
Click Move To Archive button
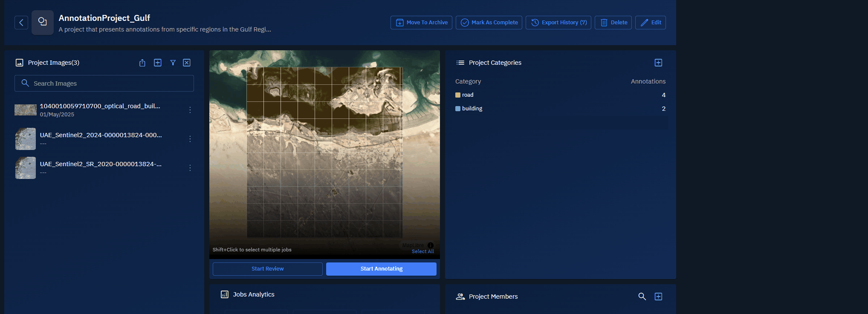click(421, 23)
